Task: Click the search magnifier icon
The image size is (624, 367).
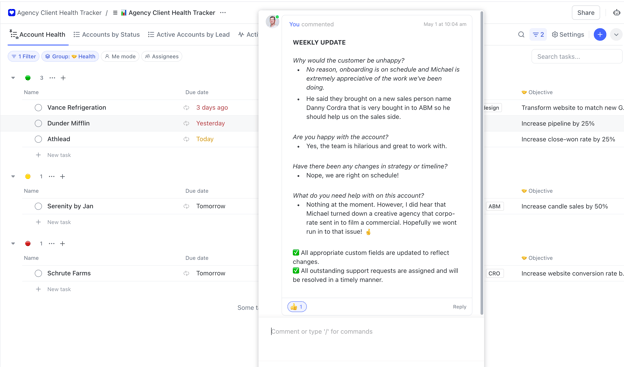Action: (521, 35)
